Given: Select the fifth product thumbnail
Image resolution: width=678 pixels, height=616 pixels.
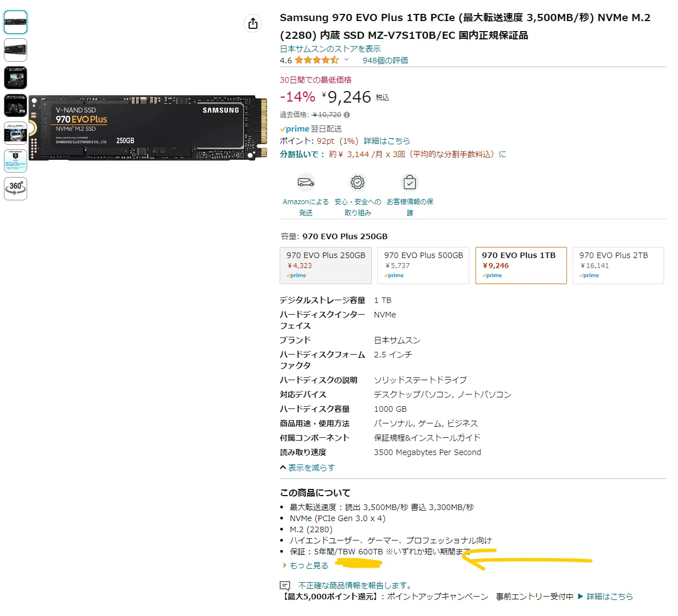Looking at the screenshot, I should [16, 133].
